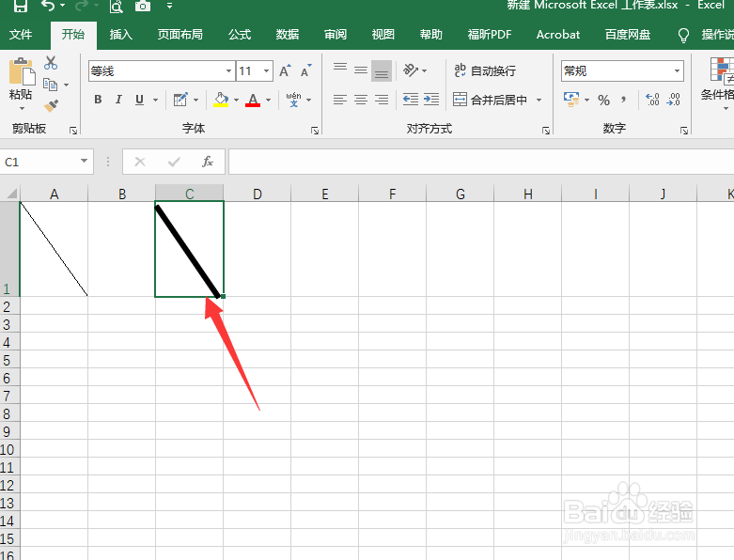Toggle Align Left horizontal alignment
The width and height of the screenshot is (734, 560).
(x=340, y=100)
